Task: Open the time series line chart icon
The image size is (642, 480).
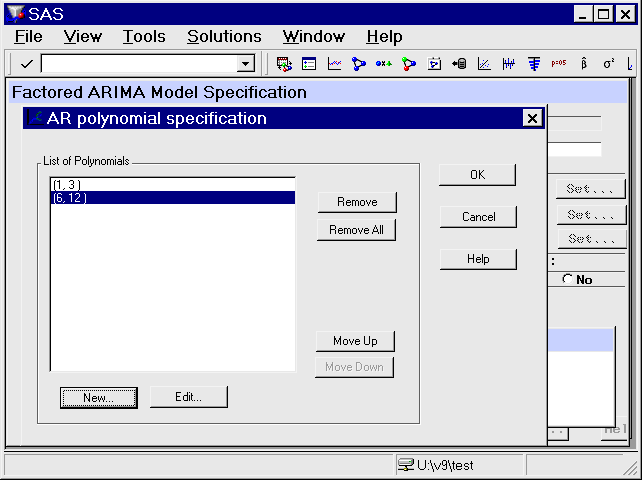Action: click(x=334, y=64)
